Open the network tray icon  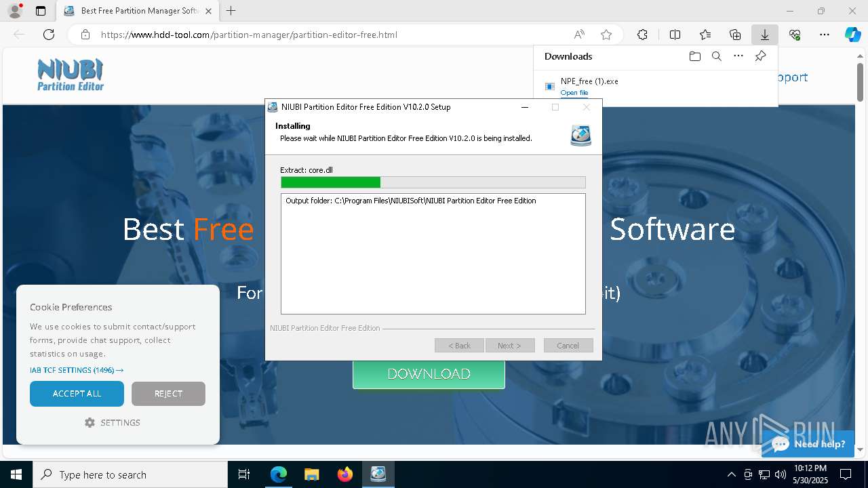pyautogui.click(x=764, y=474)
